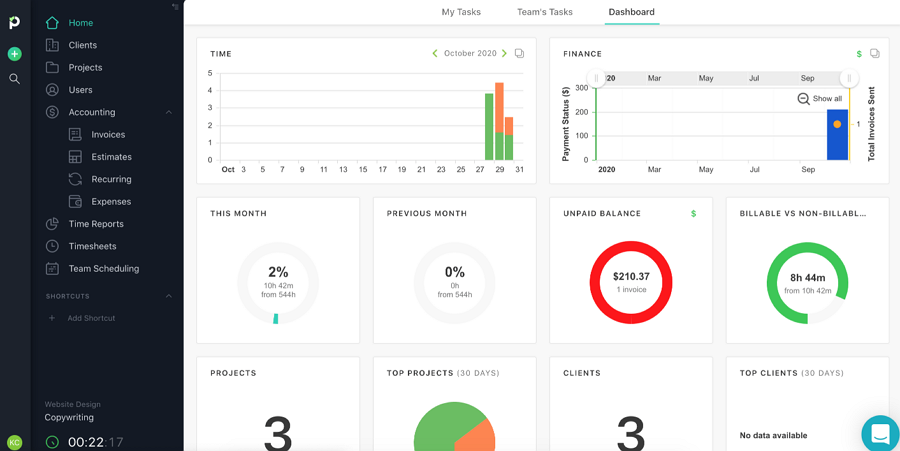
Task: Collapse the Accounting submenu chevron
Action: [169, 112]
